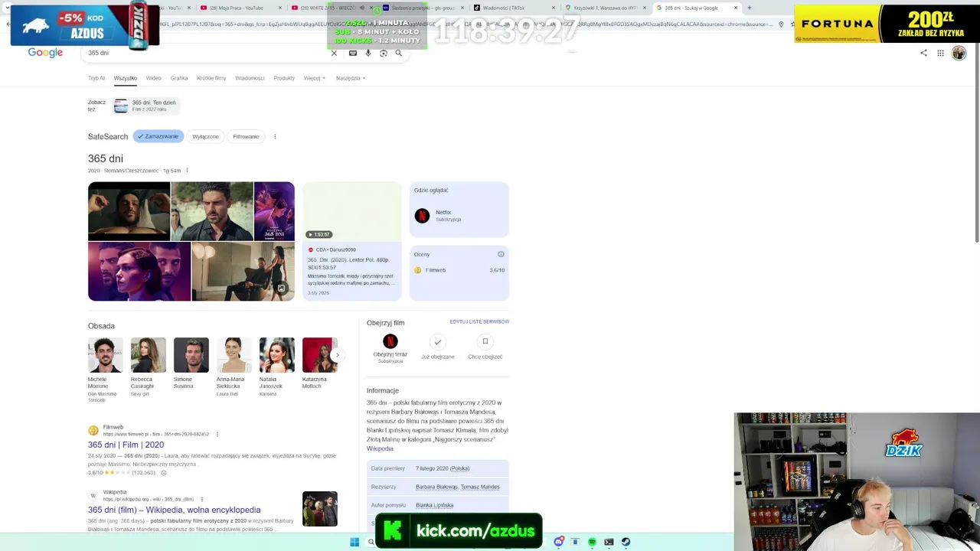Open a new browser tab with plus icon
The image size is (980, 551).
749,8
